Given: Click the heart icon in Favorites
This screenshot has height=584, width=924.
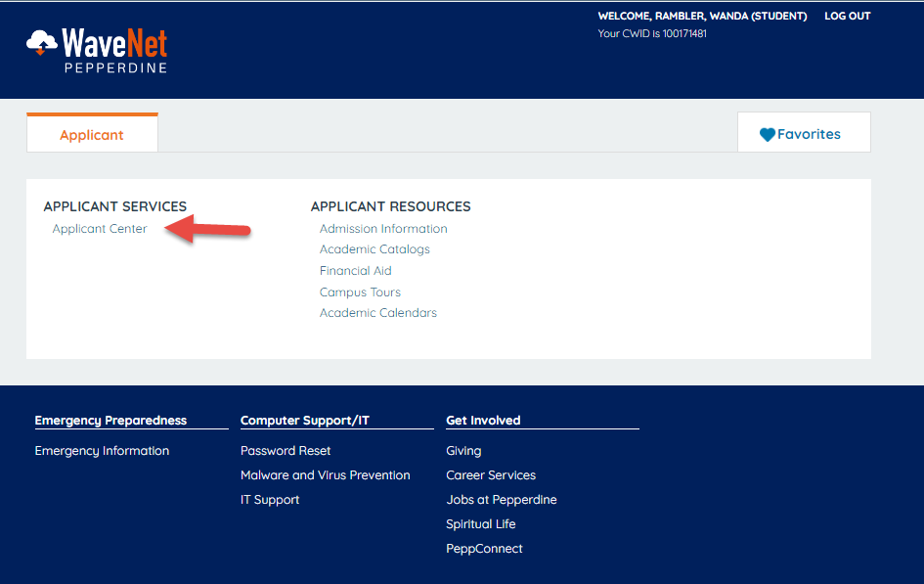Looking at the screenshot, I should pyautogui.click(x=768, y=135).
